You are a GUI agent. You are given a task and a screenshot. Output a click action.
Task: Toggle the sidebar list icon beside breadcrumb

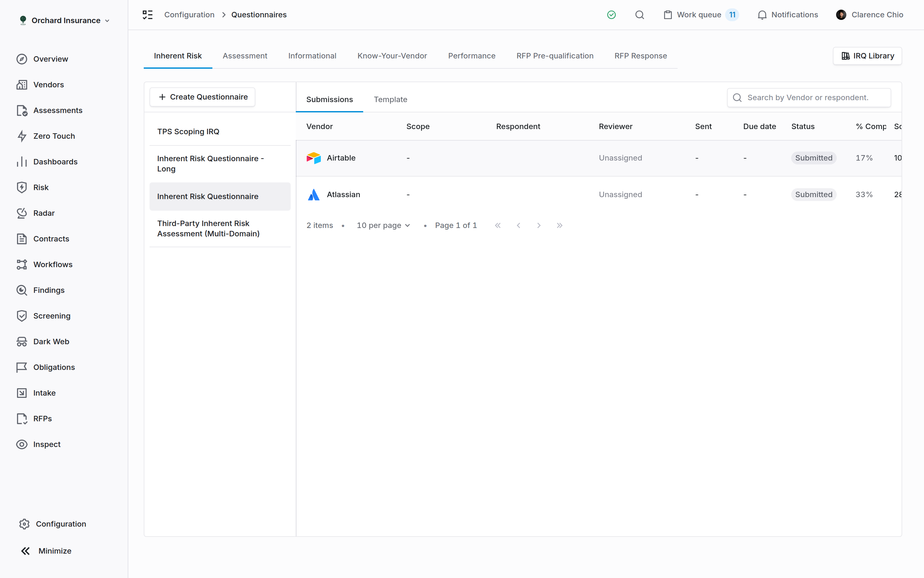point(147,14)
